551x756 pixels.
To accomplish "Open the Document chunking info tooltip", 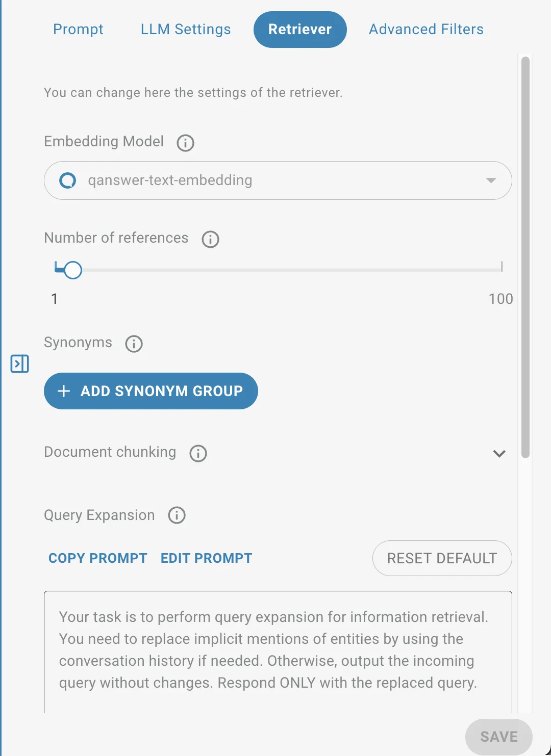I will coord(198,453).
